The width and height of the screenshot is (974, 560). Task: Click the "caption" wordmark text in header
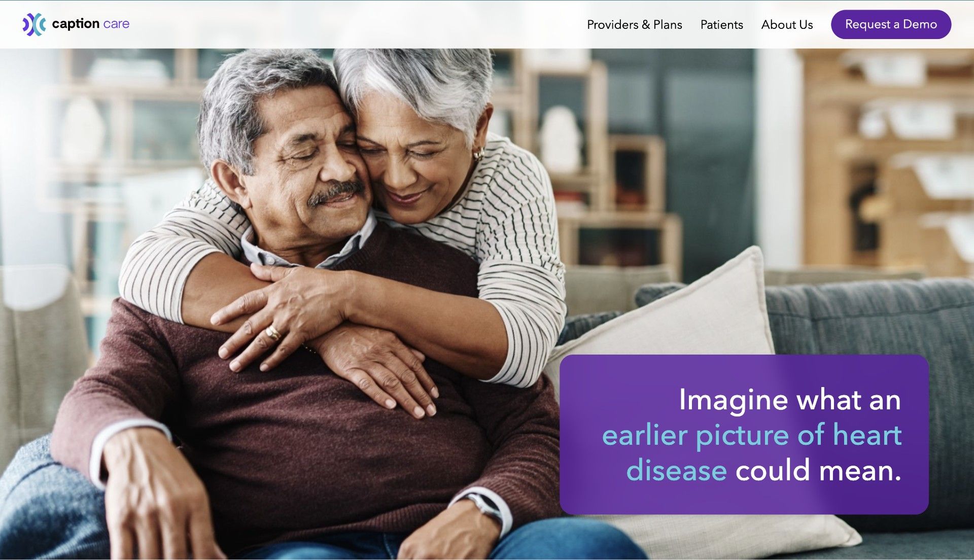pyautogui.click(x=76, y=24)
